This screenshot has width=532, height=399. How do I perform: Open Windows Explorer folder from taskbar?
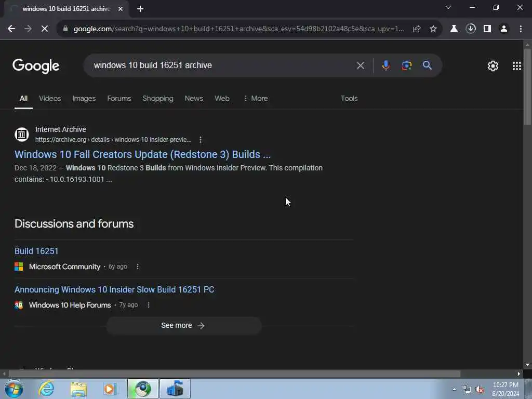79,389
